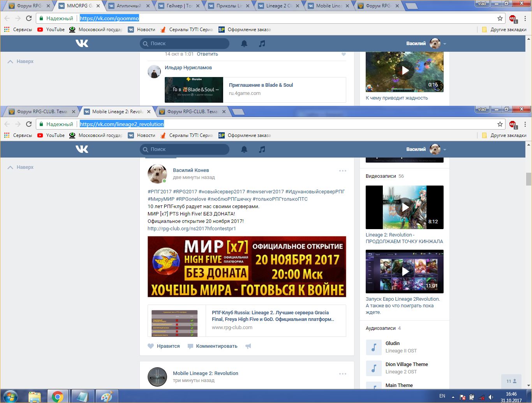Open the music icon in the goommo window
This screenshot has height=403, width=532.
(x=262, y=43)
